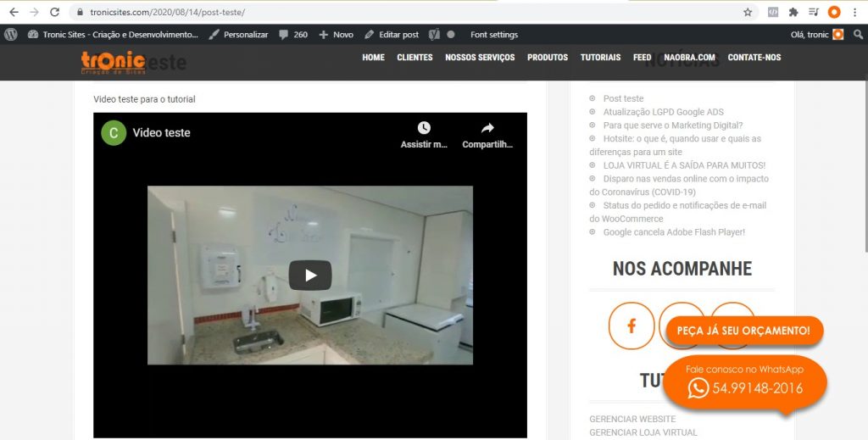868x440 pixels.
Task: Play the Video teste YouTube video
Action: tap(309, 275)
